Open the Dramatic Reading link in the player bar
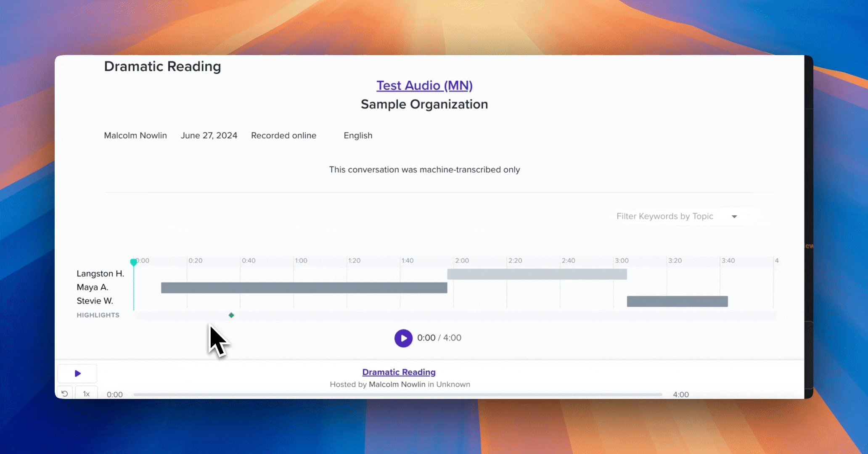This screenshot has height=454, width=868. click(399, 372)
